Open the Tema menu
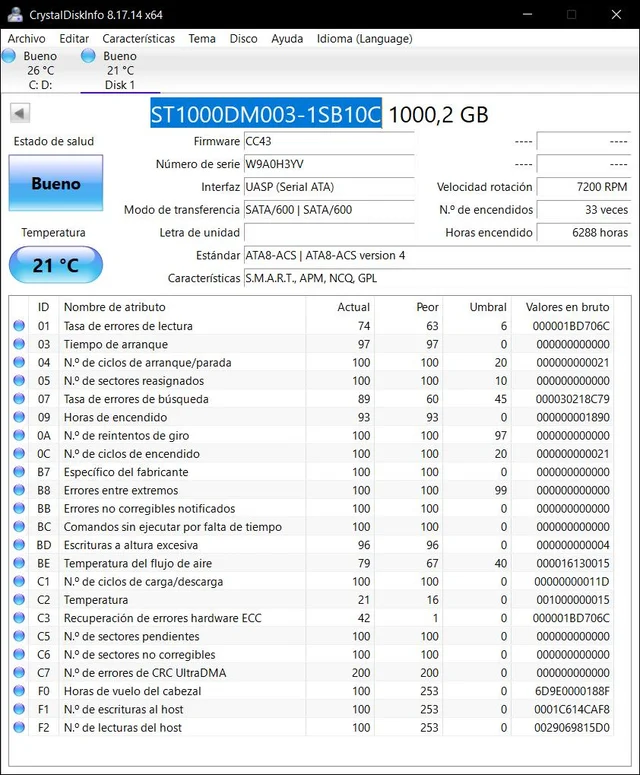640x775 pixels. (x=202, y=39)
